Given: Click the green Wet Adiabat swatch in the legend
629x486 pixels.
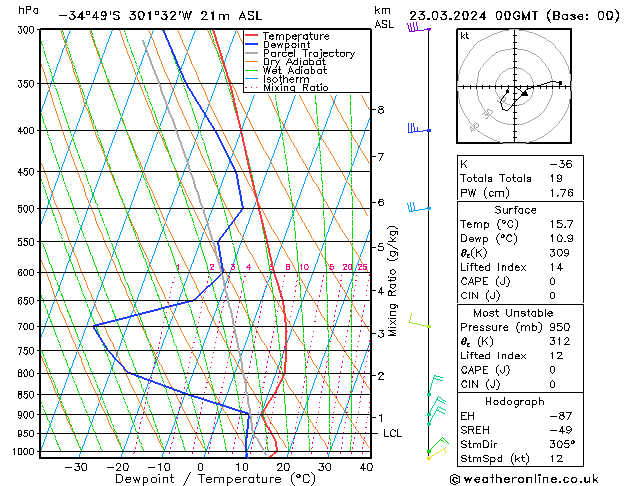Looking at the screenshot, I should [x=252, y=71].
